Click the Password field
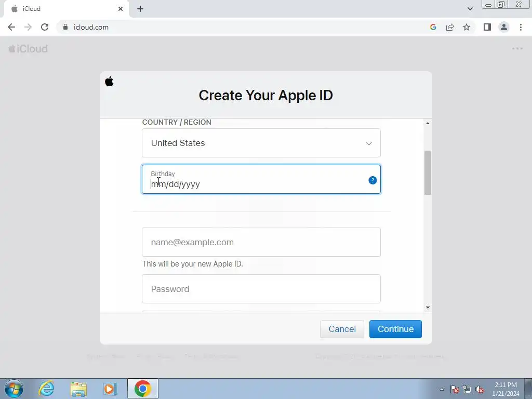 pos(261,289)
